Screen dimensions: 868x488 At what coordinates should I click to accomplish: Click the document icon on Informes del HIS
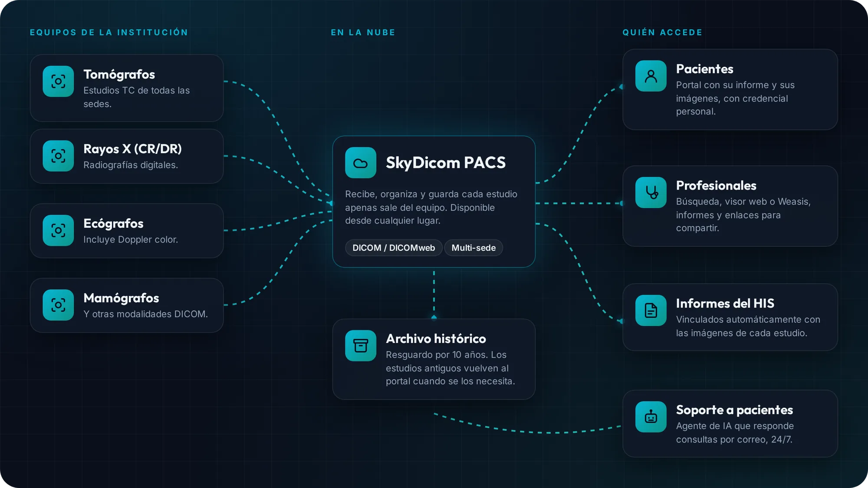point(651,310)
